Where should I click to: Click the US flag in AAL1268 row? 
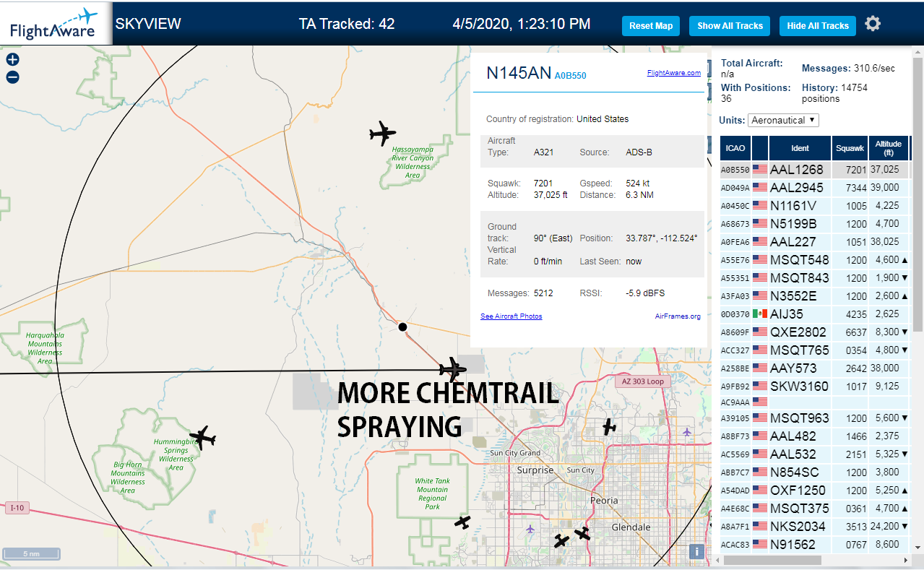coord(759,169)
